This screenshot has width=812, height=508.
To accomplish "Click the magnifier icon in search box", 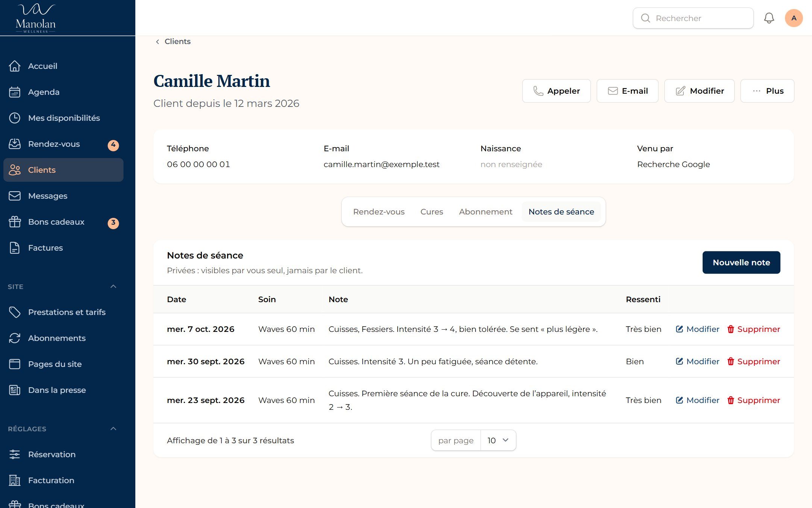I will pos(645,18).
